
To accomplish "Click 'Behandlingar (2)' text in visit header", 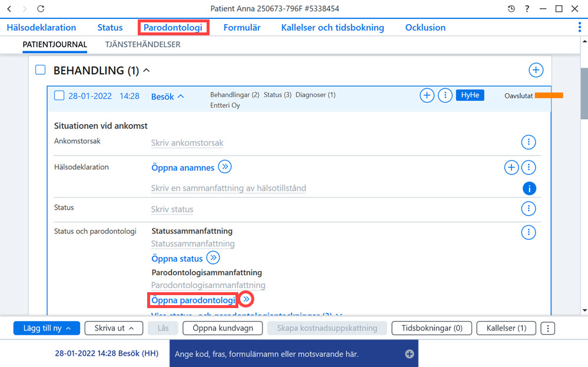I will pos(235,95).
